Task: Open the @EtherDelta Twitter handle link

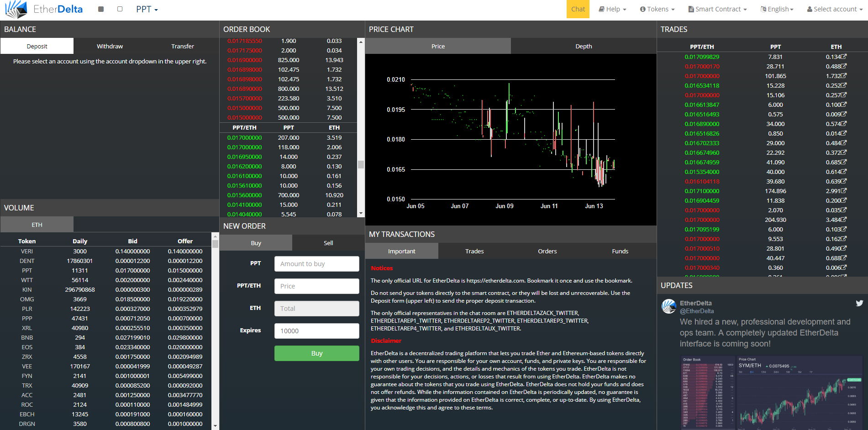Action: coord(697,311)
